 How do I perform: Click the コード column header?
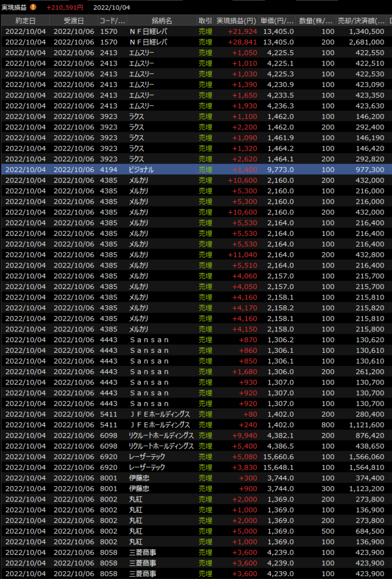(x=112, y=20)
